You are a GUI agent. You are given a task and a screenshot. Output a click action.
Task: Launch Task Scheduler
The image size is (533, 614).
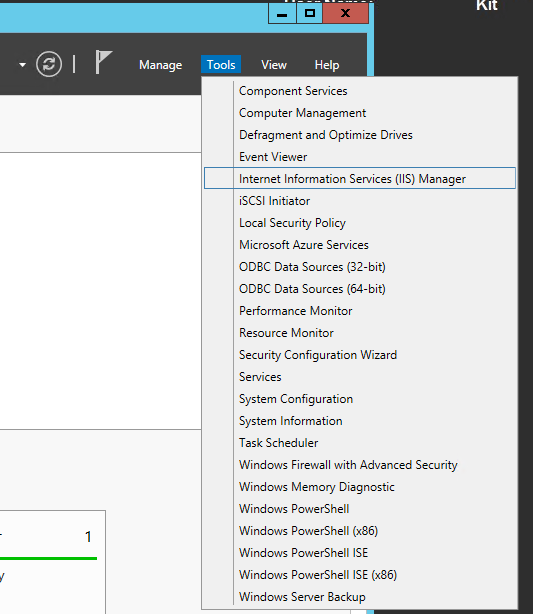pyautogui.click(x=360, y=443)
